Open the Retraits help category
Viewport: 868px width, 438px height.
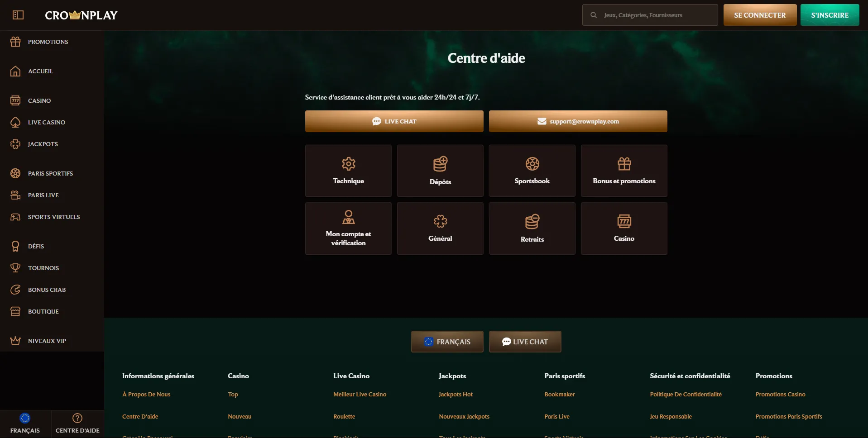532,229
